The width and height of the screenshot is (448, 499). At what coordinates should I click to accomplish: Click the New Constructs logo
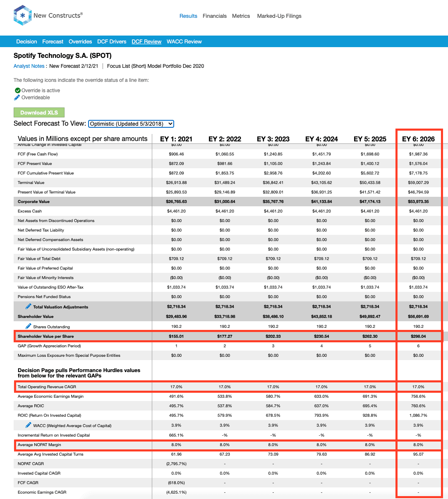[48, 16]
